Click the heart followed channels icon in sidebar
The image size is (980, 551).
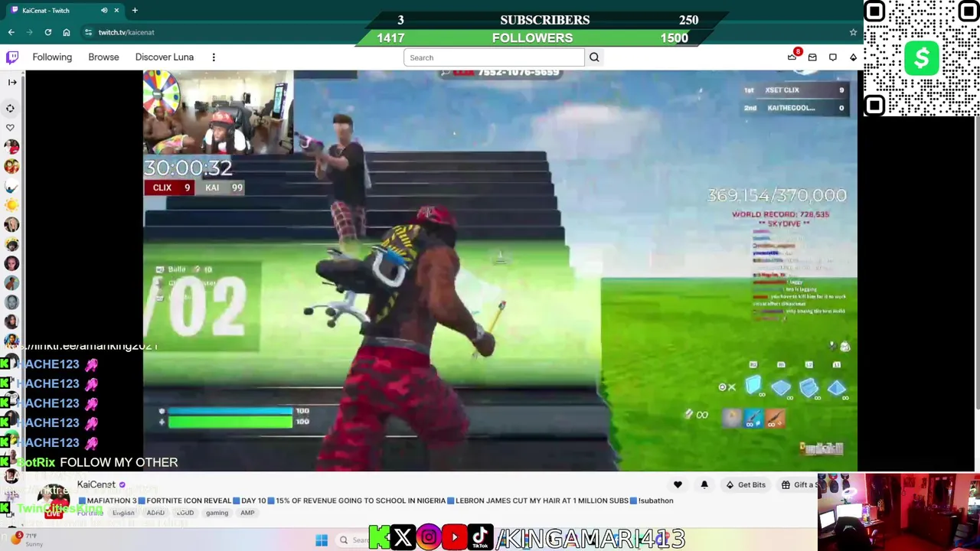coord(11,127)
